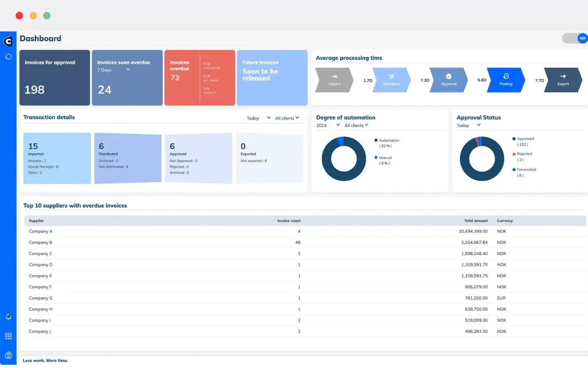
Task: Select the Company F row
Action: point(305,287)
